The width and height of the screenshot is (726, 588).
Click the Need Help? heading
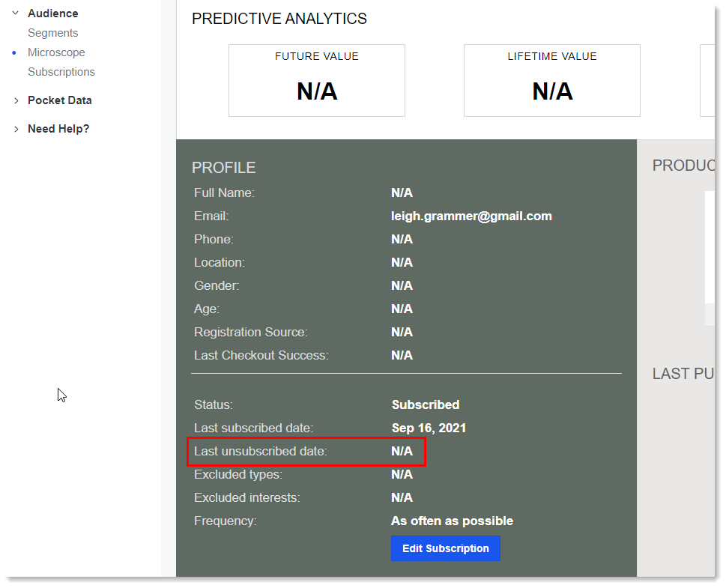pyautogui.click(x=58, y=129)
